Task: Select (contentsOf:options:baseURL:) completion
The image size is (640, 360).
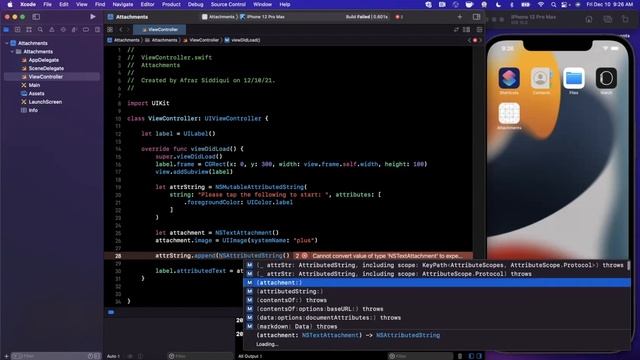Action: [437, 309]
